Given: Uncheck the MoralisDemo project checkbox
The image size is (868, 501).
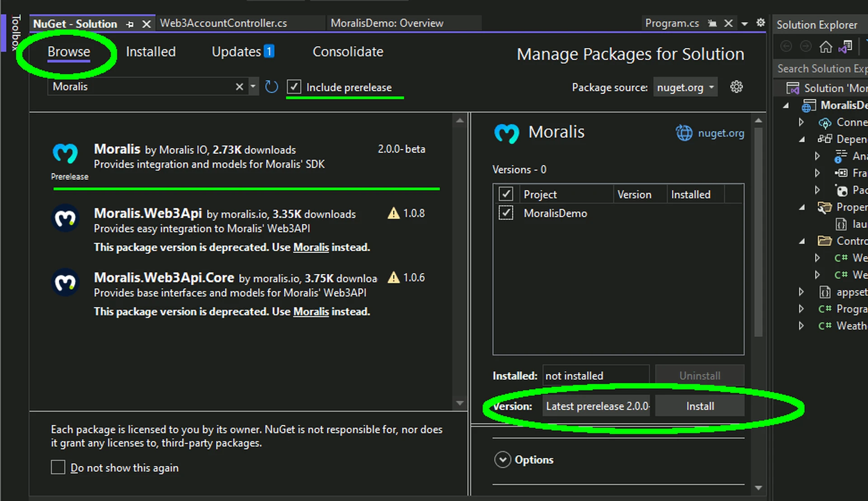Looking at the screenshot, I should (505, 213).
